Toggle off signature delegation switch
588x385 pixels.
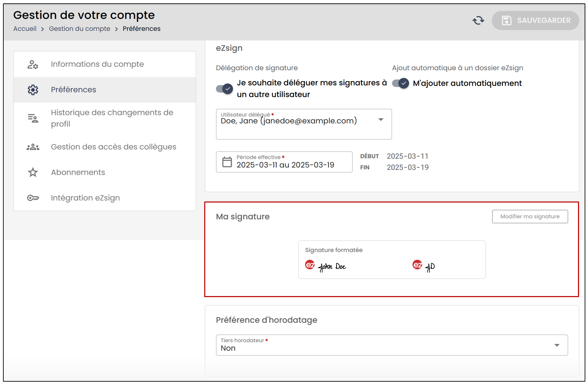(x=224, y=89)
